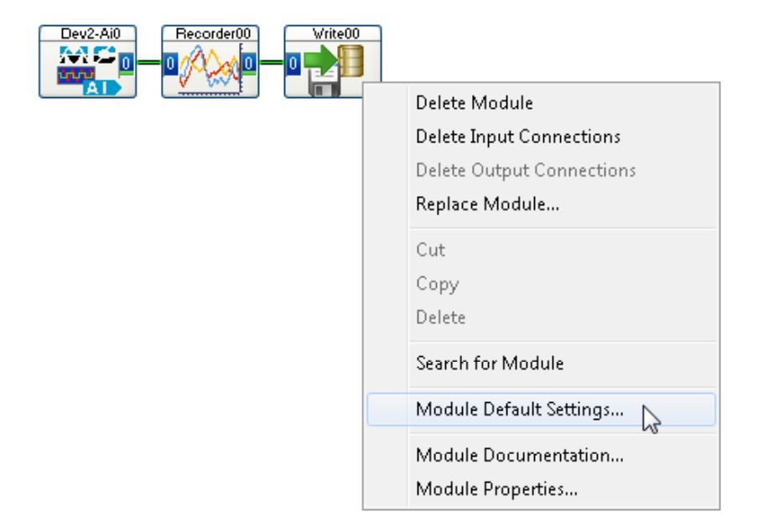Viewport: 758px width, 532px height.
Task: Click the Recorder00 module title label
Action: [210, 34]
